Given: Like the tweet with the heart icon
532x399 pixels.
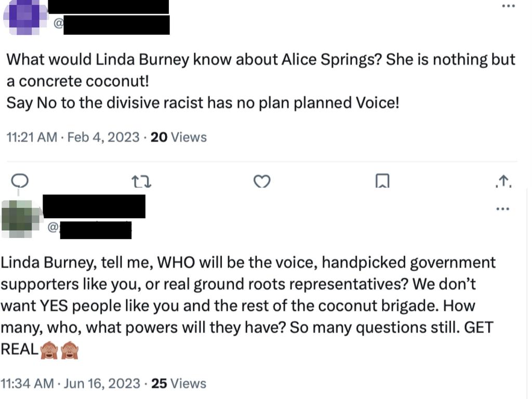Looking at the screenshot, I should pyautogui.click(x=262, y=181).
